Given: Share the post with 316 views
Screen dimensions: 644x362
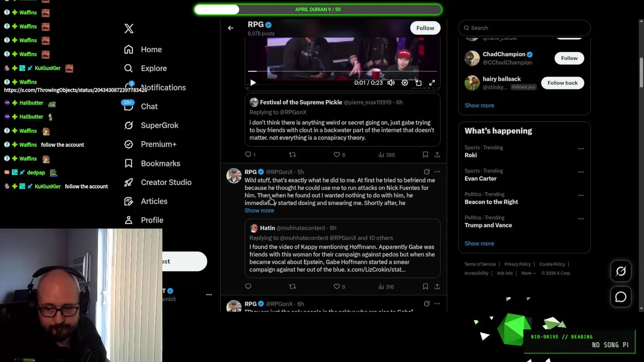Looking at the screenshot, I should (437, 287).
